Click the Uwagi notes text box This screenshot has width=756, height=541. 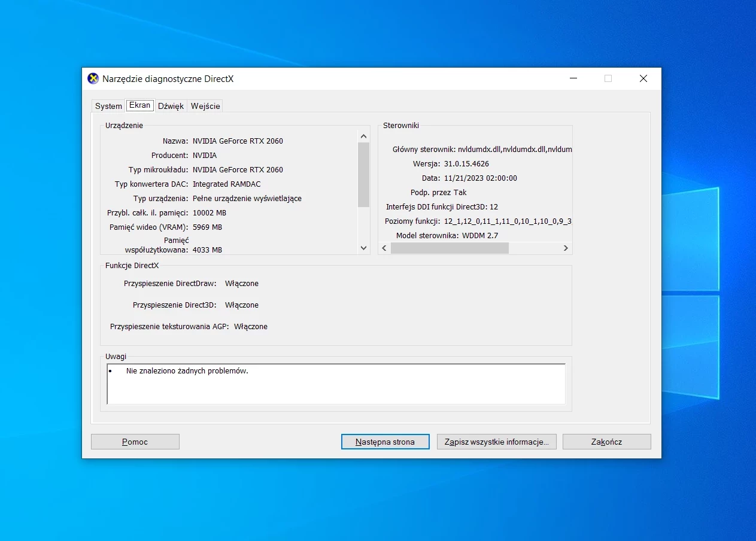coord(336,384)
